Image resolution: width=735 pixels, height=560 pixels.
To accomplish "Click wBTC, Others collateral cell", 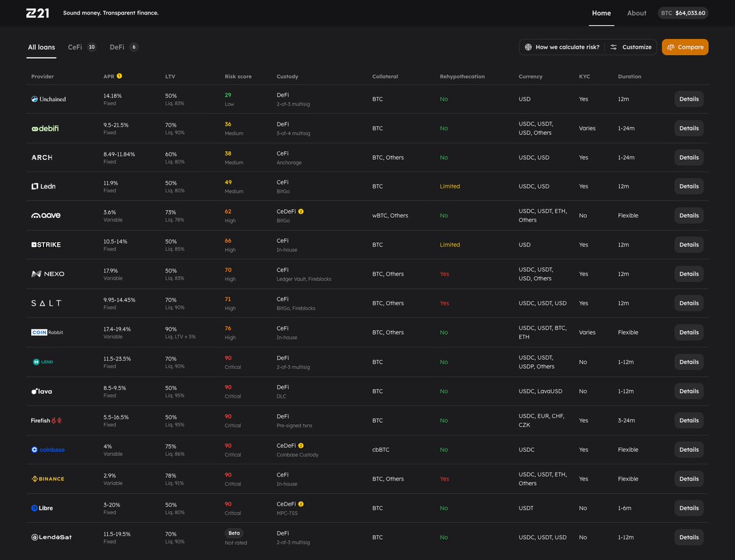I will click(x=390, y=215).
